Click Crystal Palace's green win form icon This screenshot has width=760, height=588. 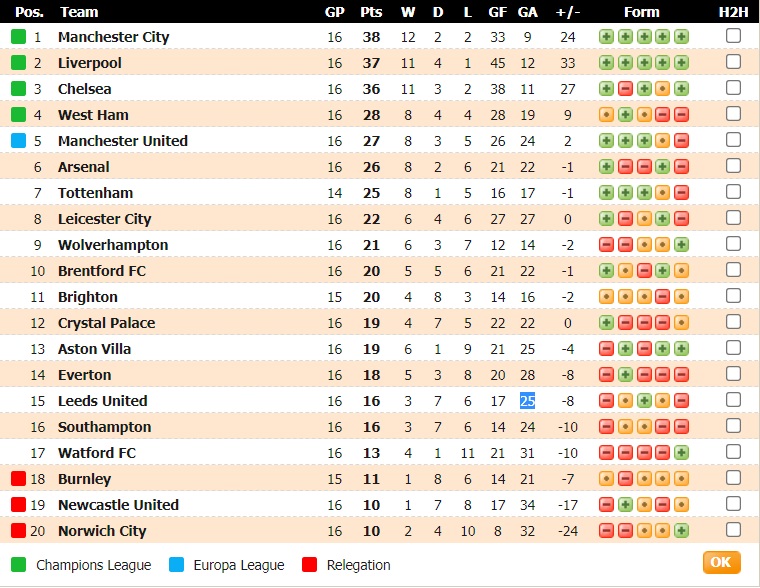pyautogui.click(x=606, y=323)
